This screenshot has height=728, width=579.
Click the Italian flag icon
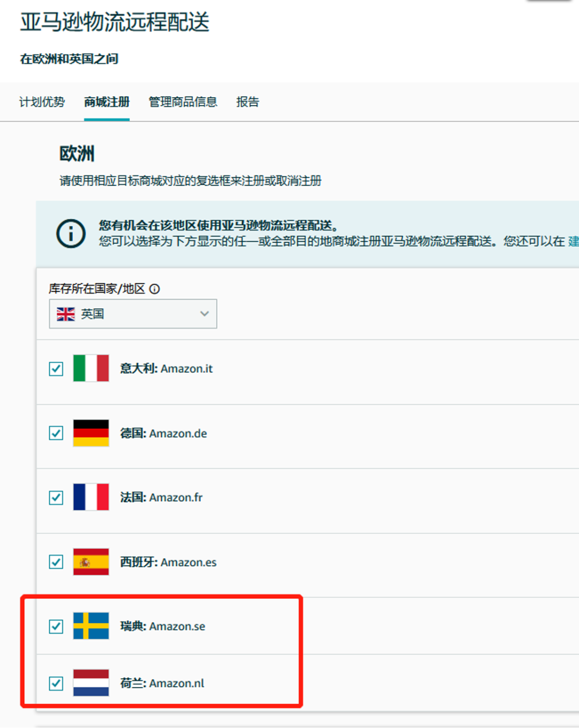(x=91, y=368)
